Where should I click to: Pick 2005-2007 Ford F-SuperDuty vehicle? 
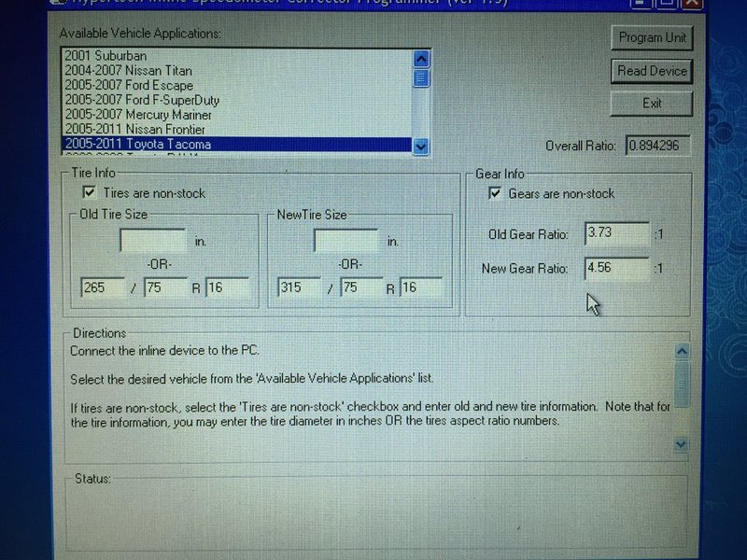[x=237, y=100]
